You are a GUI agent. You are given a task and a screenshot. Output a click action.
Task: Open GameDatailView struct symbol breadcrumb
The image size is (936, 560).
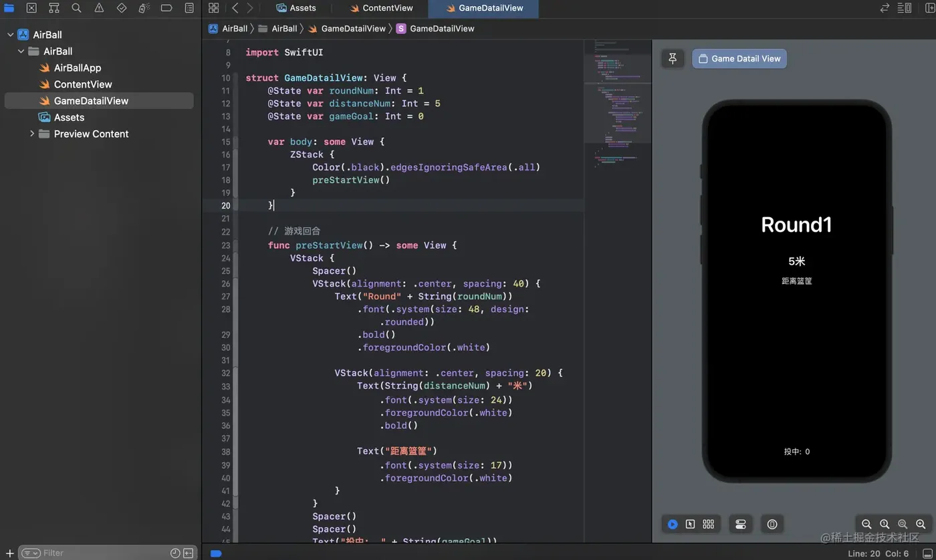click(x=435, y=29)
